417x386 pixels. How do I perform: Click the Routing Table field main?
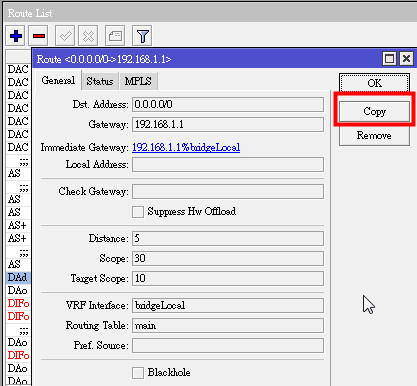[x=228, y=326]
